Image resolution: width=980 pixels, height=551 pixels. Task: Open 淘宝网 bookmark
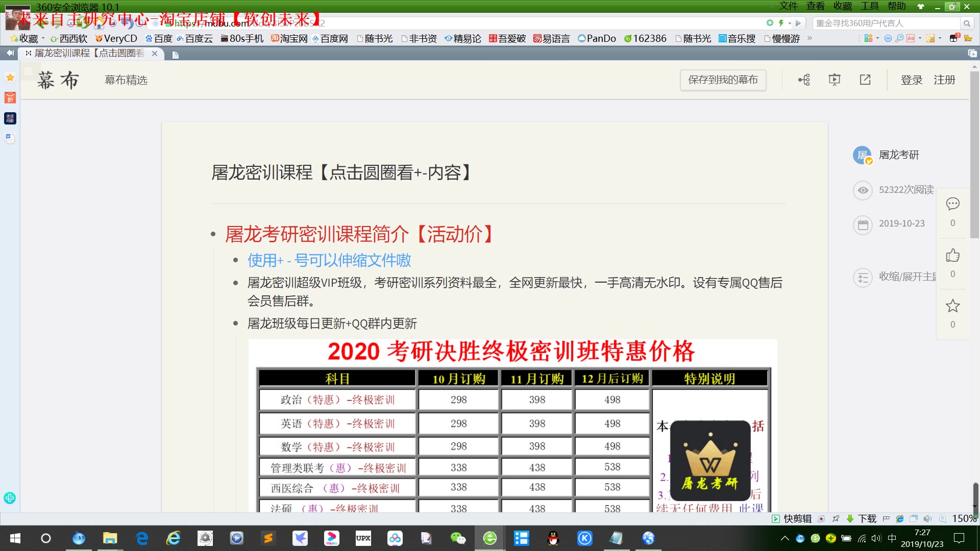tap(289, 38)
